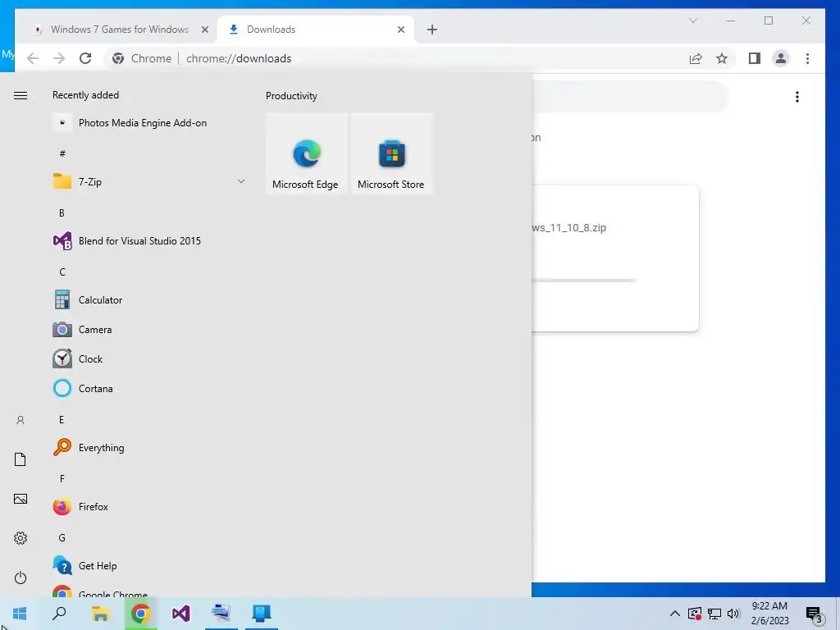Open the Camera app
Image resolution: width=840 pixels, height=630 pixels.
(x=149, y=330)
